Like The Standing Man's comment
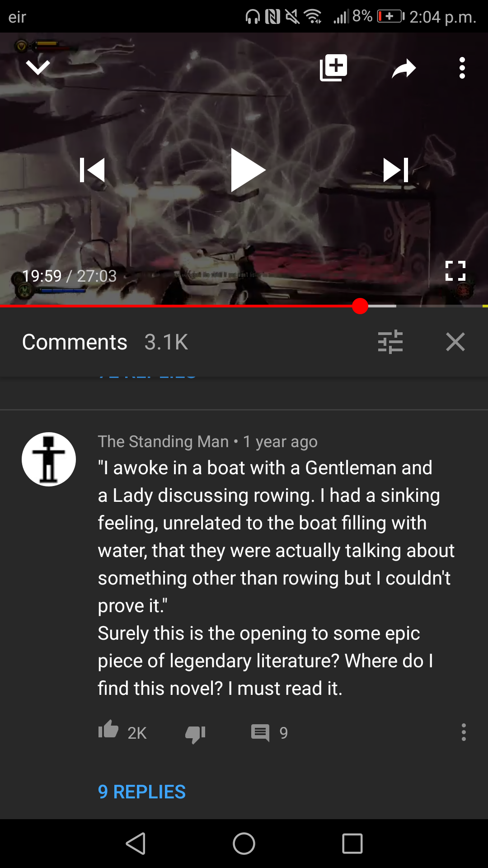This screenshot has height=868, width=488. tap(108, 729)
